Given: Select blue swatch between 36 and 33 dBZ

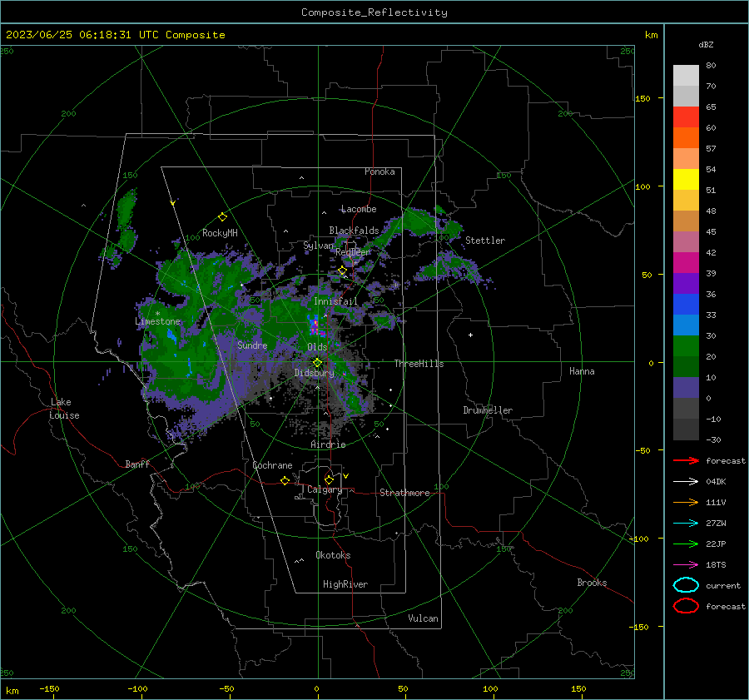Looking at the screenshot, I should tap(686, 304).
